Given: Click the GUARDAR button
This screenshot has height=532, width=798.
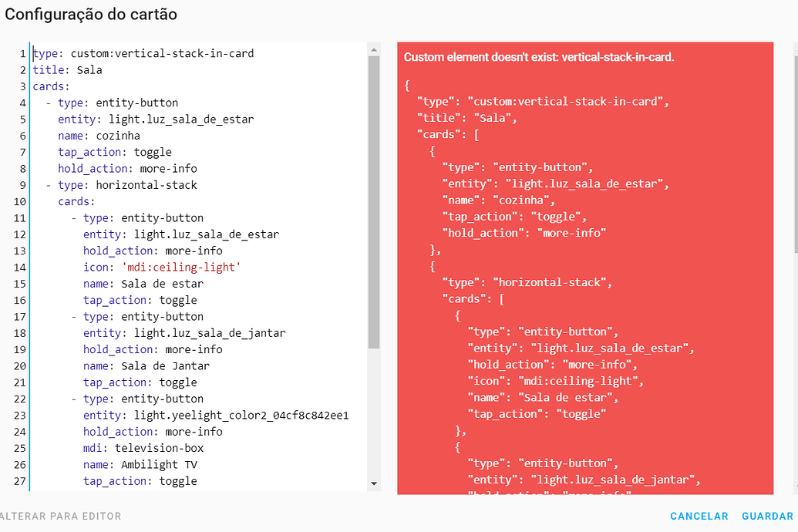Looking at the screenshot, I should (x=767, y=516).
